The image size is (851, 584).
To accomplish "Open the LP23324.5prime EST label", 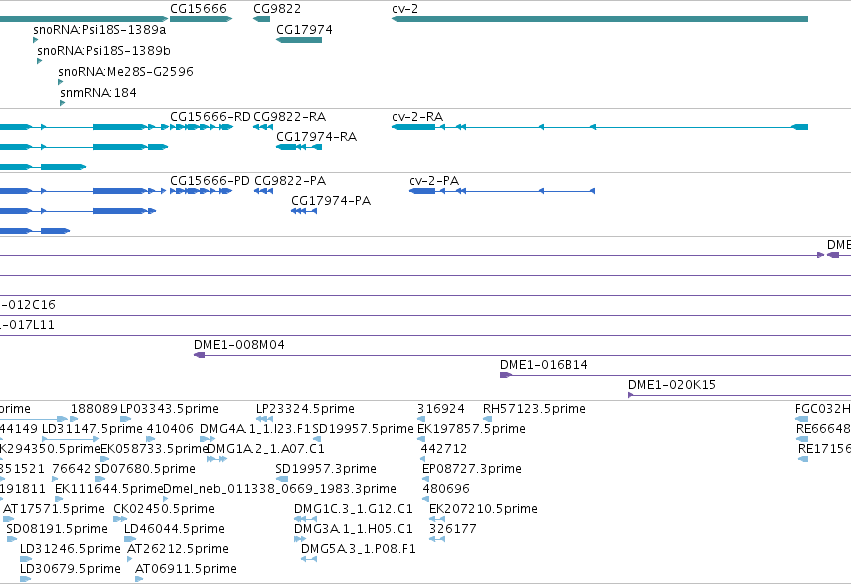I will point(305,409).
